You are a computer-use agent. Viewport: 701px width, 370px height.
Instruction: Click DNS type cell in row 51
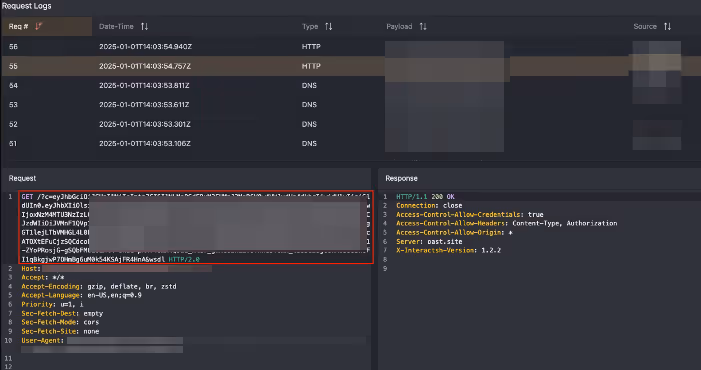(x=309, y=143)
